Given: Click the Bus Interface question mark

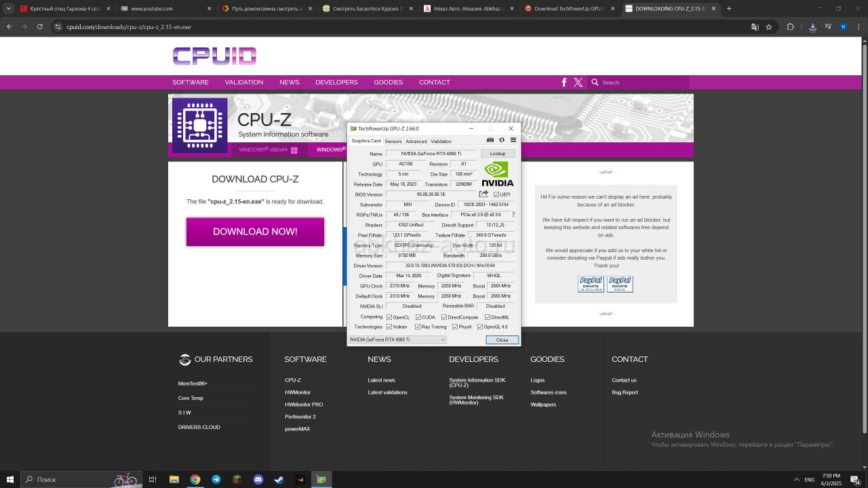Looking at the screenshot, I should click(513, 215).
